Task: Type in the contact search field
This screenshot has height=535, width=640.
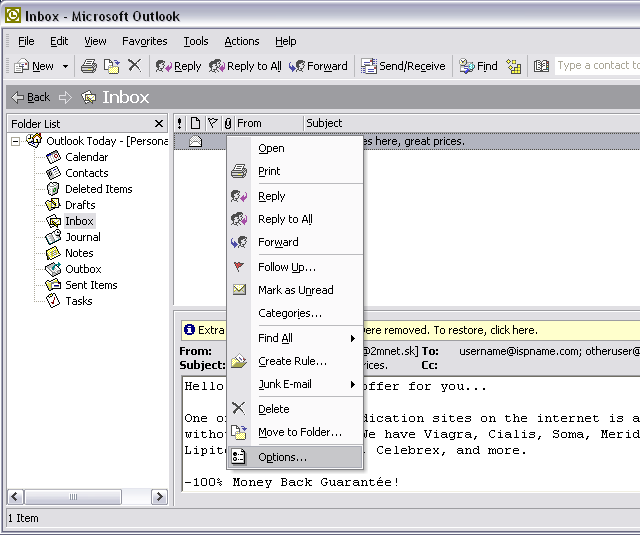Action: pyautogui.click(x=597, y=66)
